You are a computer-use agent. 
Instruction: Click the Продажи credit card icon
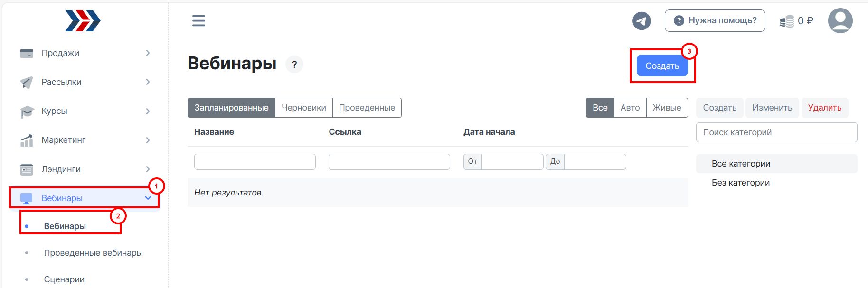click(x=27, y=53)
